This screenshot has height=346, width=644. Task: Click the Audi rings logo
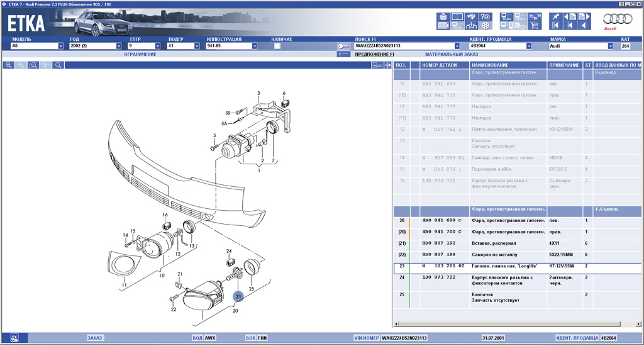[x=618, y=18]
